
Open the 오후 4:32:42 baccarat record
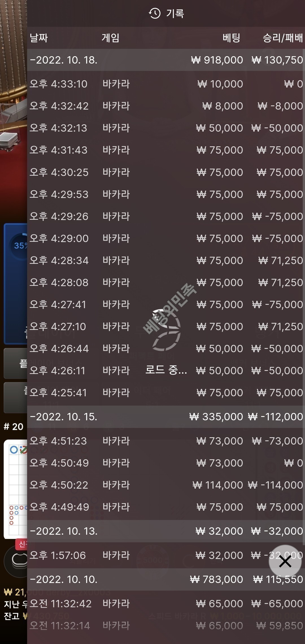(x=166, y=106)
